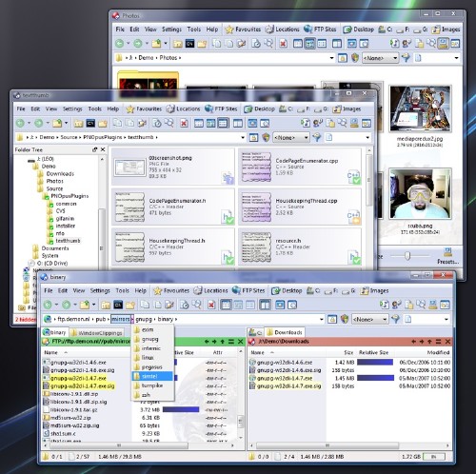The image size is (476, 474).
Task: Click Favourites star icon in binary window
Action: (x=158, y=290)
